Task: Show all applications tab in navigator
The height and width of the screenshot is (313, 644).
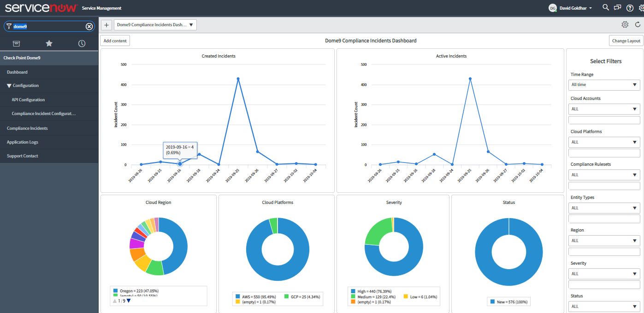Action: pos(16,43)
